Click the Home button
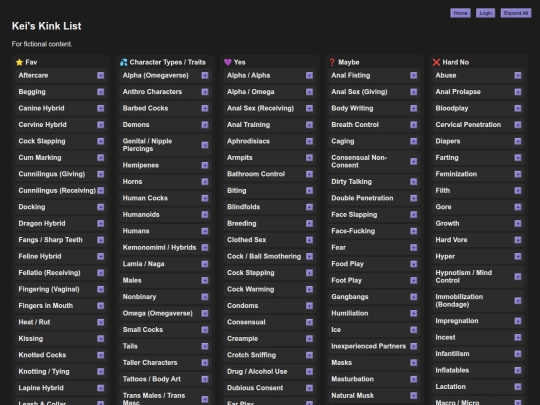The width and height of the screenshot is (540, 405). (460, 13)
